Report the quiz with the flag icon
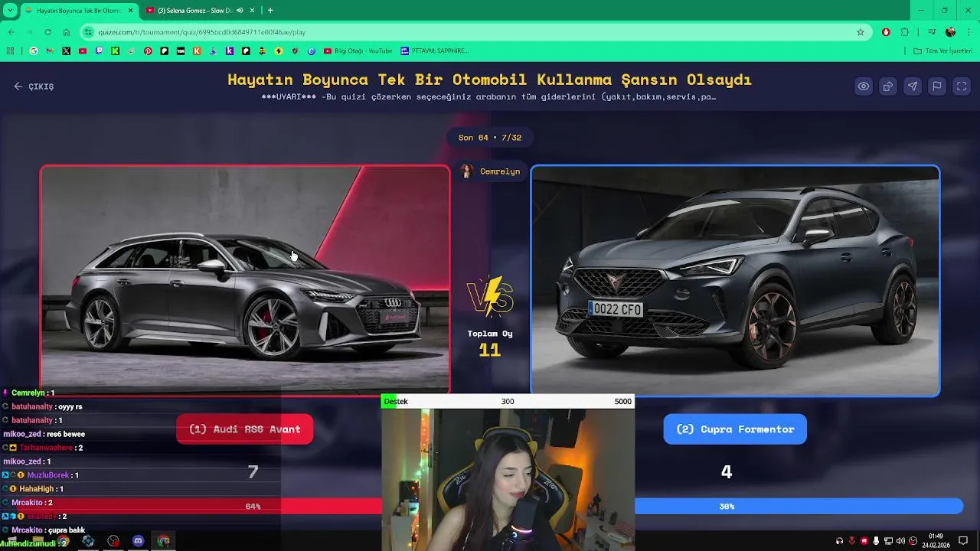Screen dimensions: 980x551 coord(937,86)
